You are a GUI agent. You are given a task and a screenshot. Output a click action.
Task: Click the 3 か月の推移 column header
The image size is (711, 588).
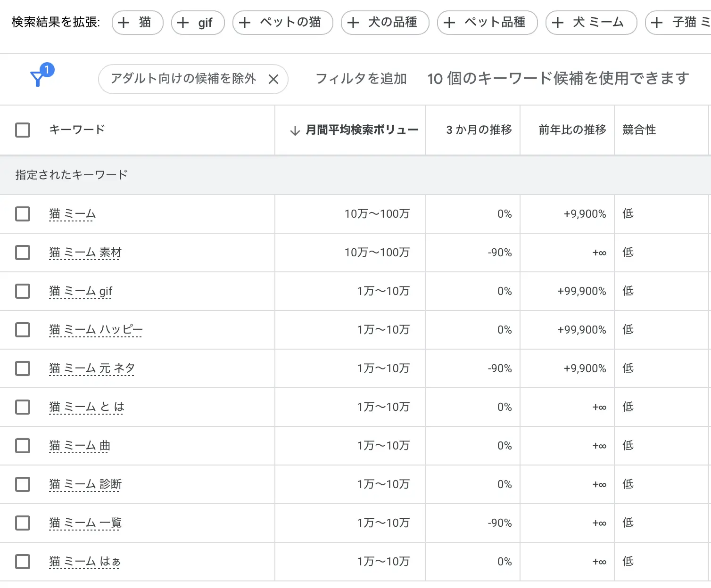tap(479, 130)
